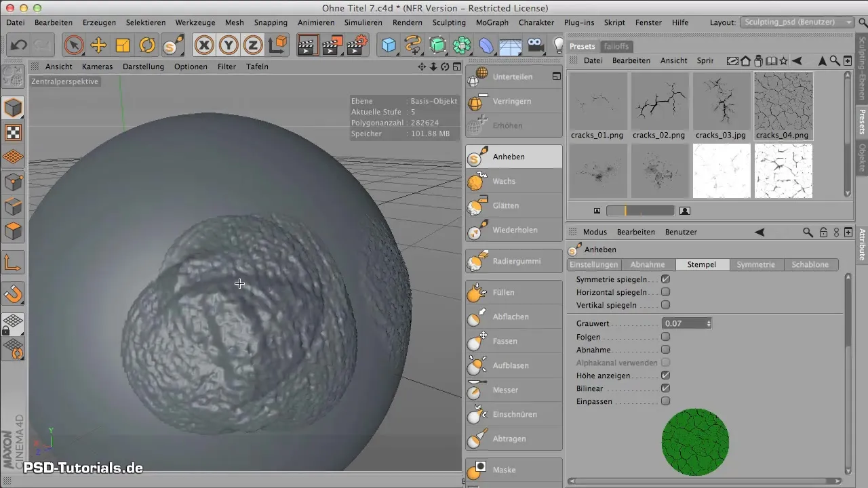The image size is (868, 488).
Task: Select the Wachs sculpt brush
Action: [x=514, y=181]
